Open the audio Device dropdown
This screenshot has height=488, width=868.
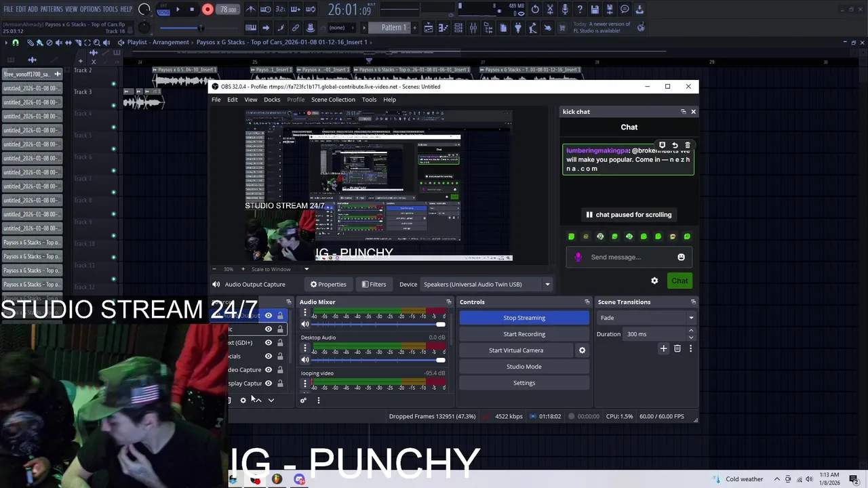coord(486,285)
